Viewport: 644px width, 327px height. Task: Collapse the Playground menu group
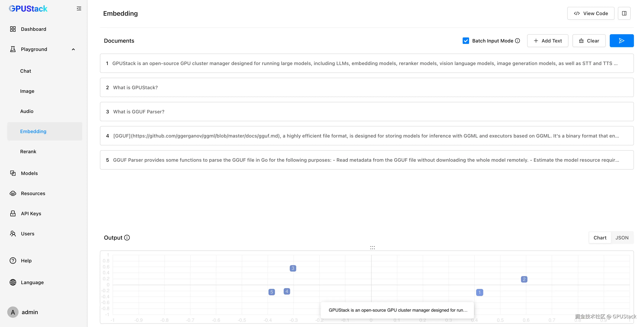click(x=73, y=49)
